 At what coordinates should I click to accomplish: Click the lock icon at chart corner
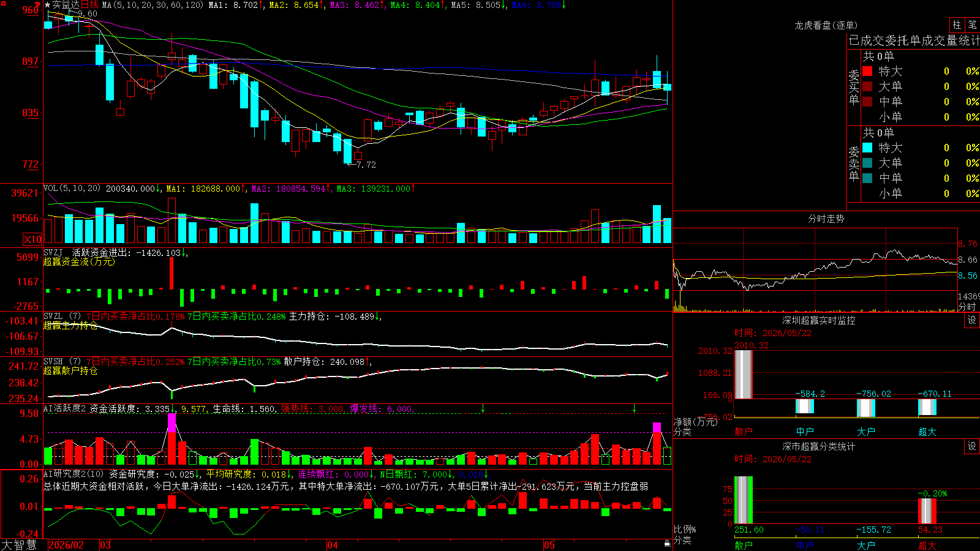point(668,544)
